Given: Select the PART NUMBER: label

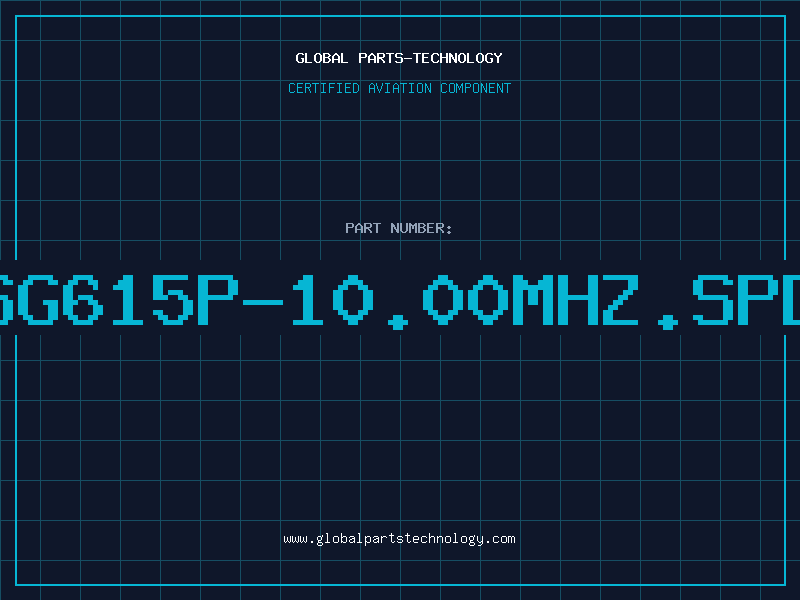Looking at the screenshot, I should pos(399,228).
